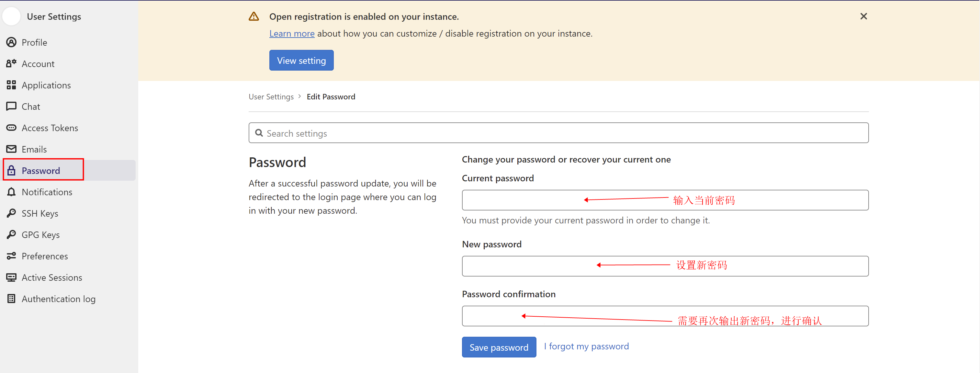Image resolution: width=980 pixels, height=373 pixels.
Task: Dismiss the open registration warning banner
Action: 863,17
